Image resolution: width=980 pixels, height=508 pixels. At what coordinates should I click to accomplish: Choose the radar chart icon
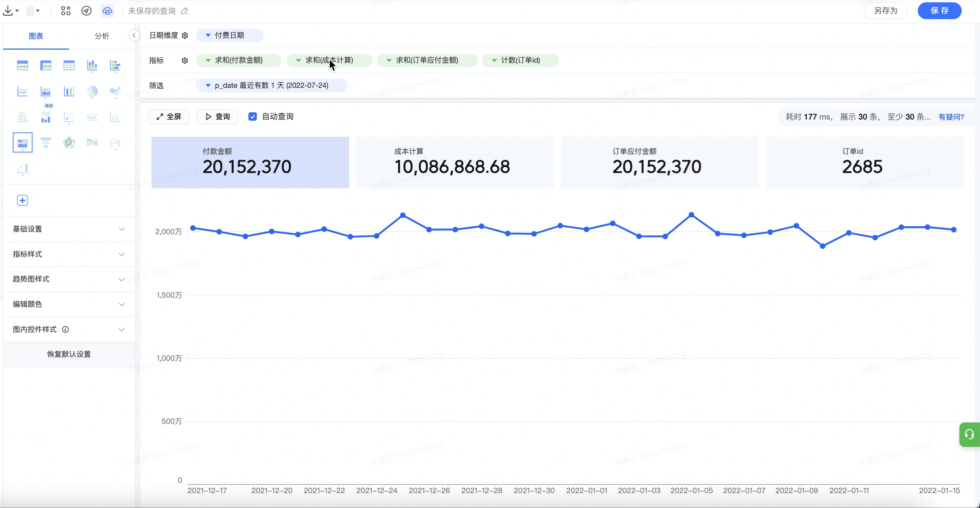tap(69, 142)
